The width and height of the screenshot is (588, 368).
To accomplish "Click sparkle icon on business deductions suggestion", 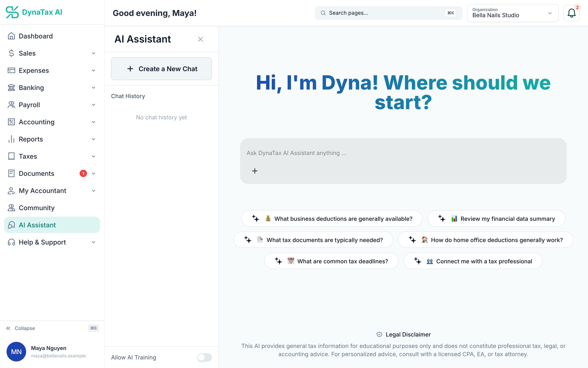I will [255, 219].
